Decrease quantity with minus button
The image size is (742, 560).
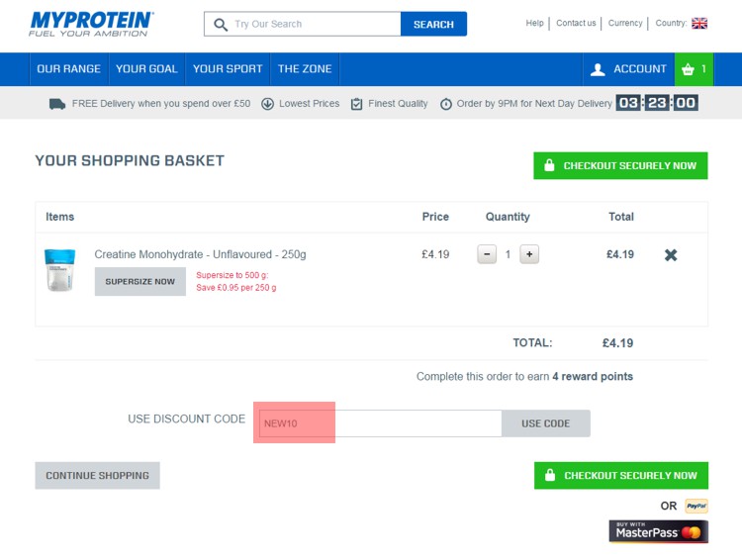point(487,254)
